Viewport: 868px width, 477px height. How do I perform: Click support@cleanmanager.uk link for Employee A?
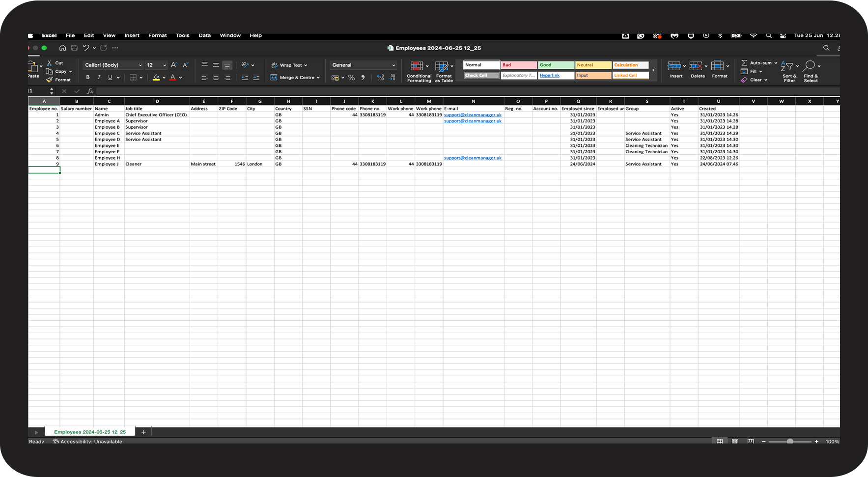(x=473, y=121)
